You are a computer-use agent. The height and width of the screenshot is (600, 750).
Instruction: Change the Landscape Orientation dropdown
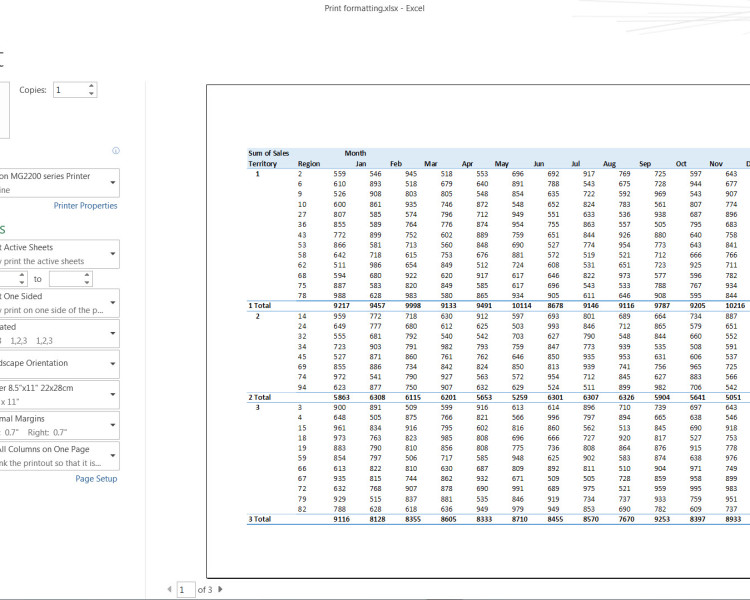60,363
